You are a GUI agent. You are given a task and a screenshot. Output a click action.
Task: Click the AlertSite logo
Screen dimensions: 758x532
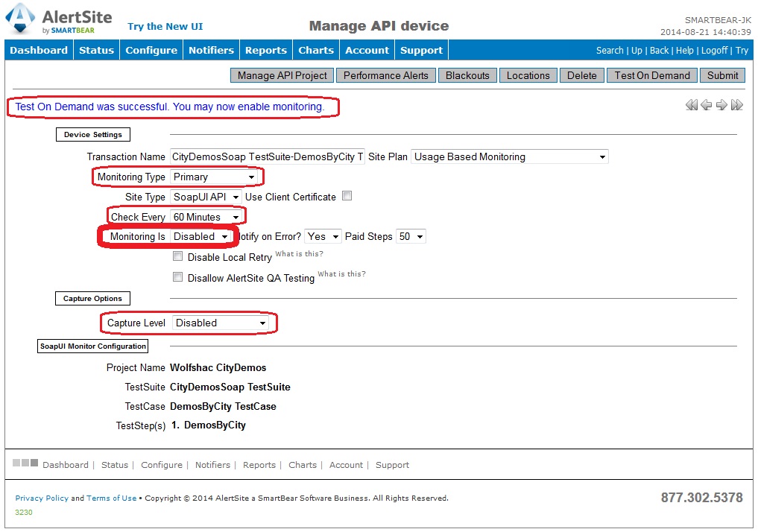pos(58,19)
